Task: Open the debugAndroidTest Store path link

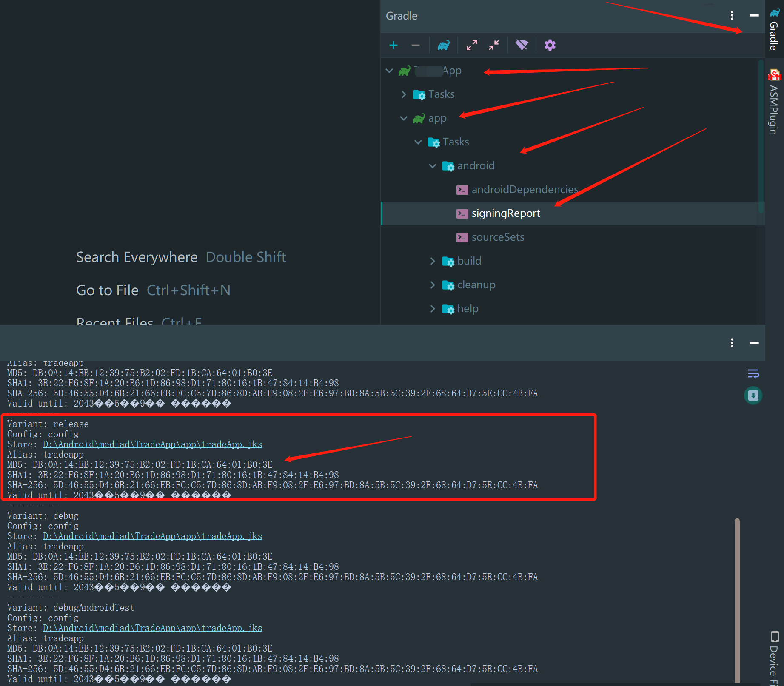Action: (153, 628)
